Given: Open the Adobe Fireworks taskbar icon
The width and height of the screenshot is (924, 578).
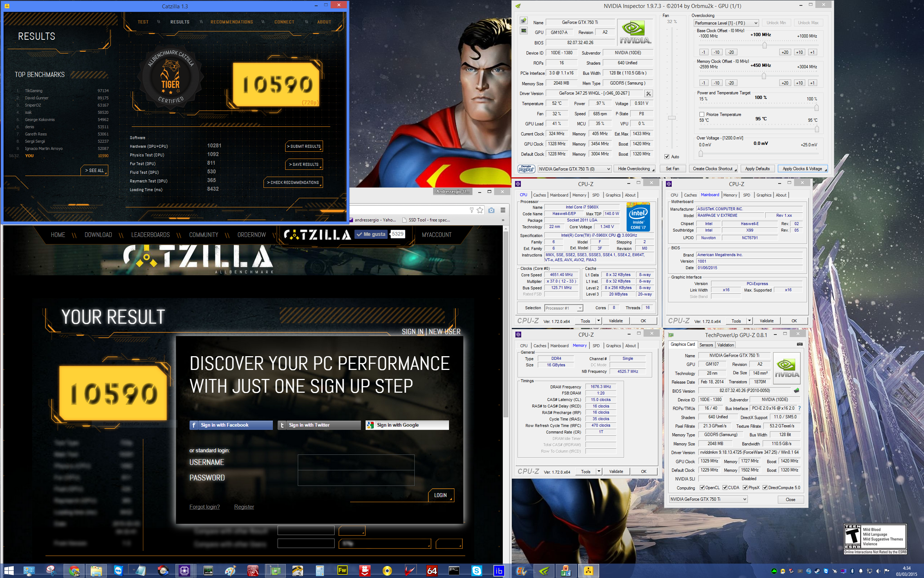Looking at the screenshot, I should tap(342, 571).
